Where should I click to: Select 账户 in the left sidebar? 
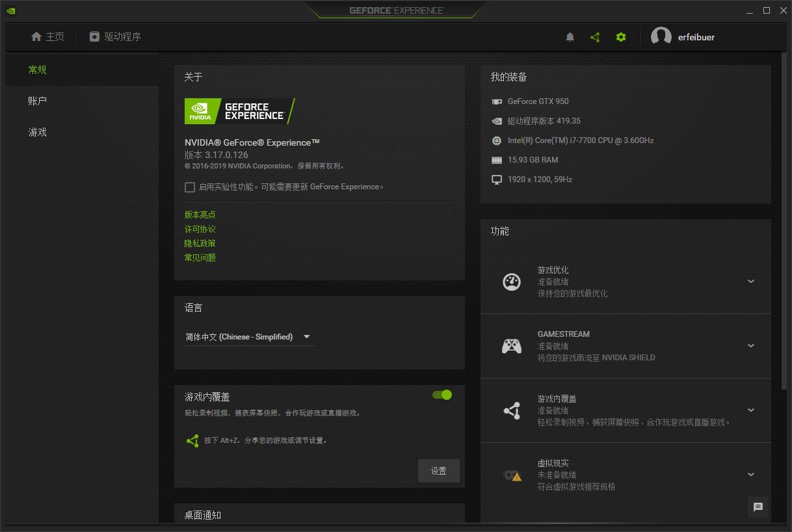82,101
